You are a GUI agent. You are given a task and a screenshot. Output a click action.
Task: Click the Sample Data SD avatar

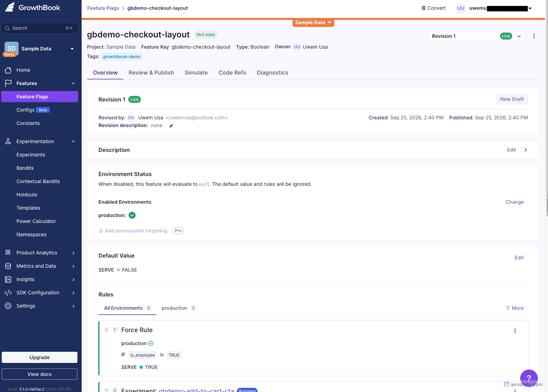[x=11, y=49]
